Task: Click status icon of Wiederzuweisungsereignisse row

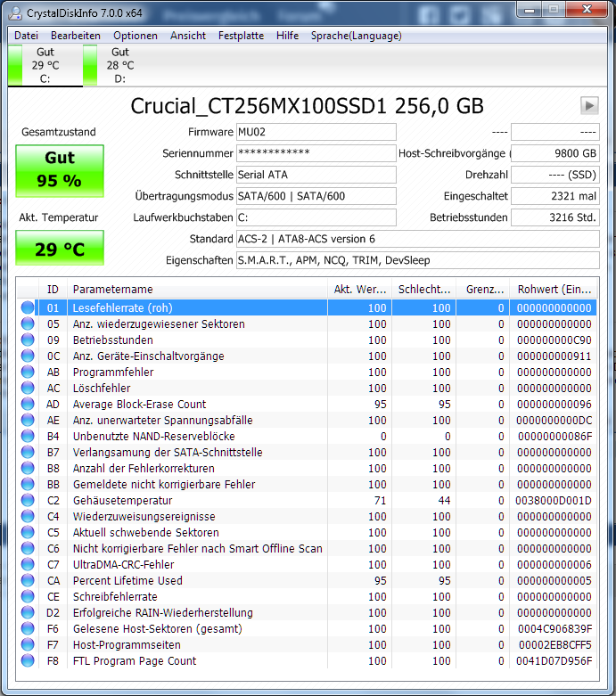Action: [28, 516]
